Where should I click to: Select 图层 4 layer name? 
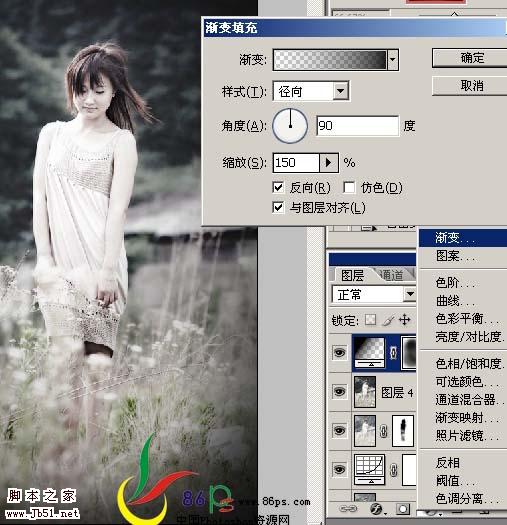[397, 392]
